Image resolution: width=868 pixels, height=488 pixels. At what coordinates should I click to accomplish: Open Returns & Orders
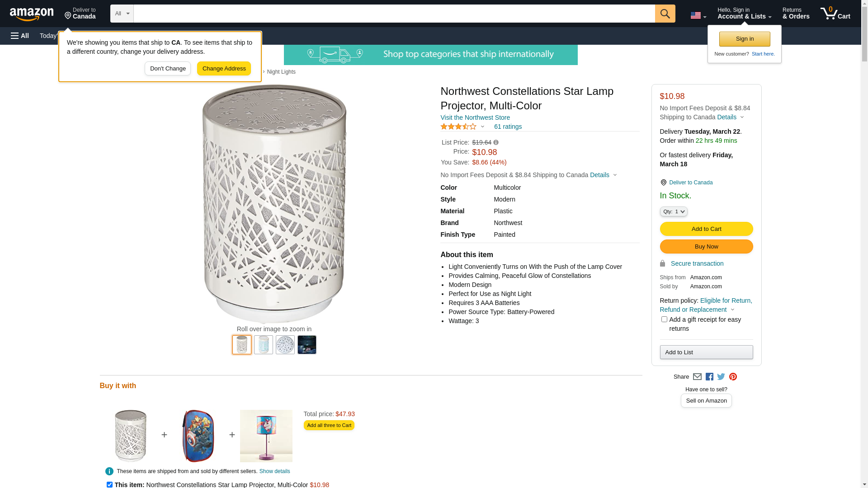[x=796, y=14]
